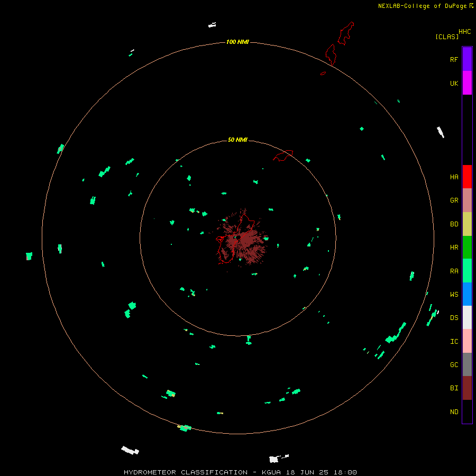Click the HHC product label
Screen dimensions: 476x476
coord(465,32)
